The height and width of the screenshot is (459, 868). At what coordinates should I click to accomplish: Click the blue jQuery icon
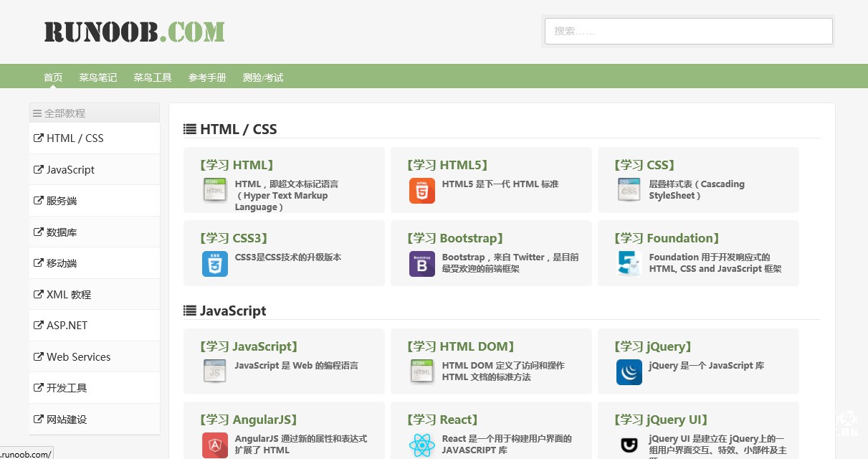tap(629, 372)
